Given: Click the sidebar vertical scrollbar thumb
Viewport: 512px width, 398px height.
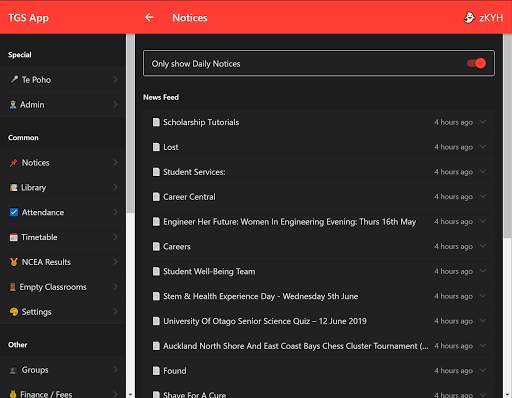Looking at the screenshot, I should click(x=131, y=123).
